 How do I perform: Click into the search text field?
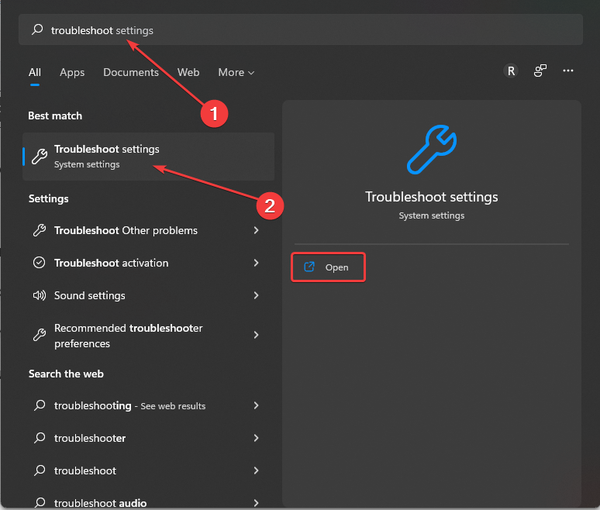[x=300, y=30]
